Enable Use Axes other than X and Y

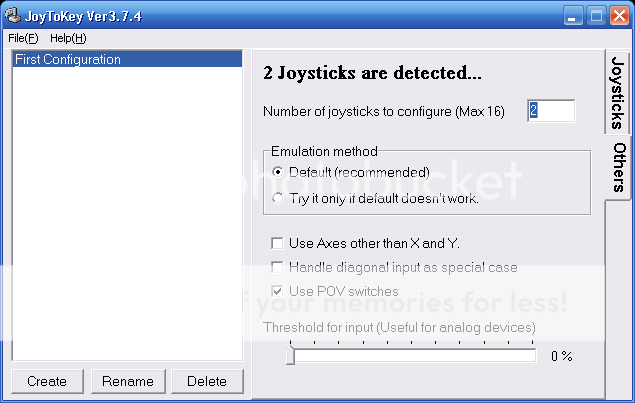click(277, 243)
